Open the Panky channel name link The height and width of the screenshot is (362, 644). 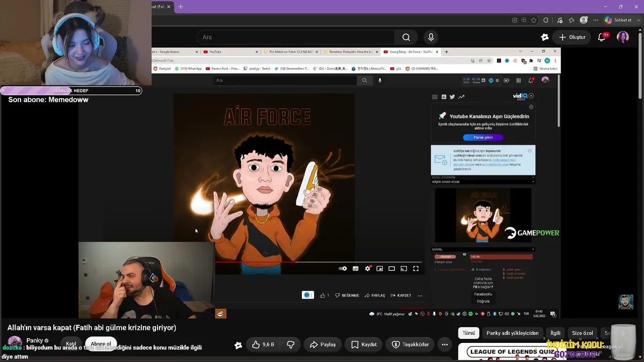pos(35,340)
